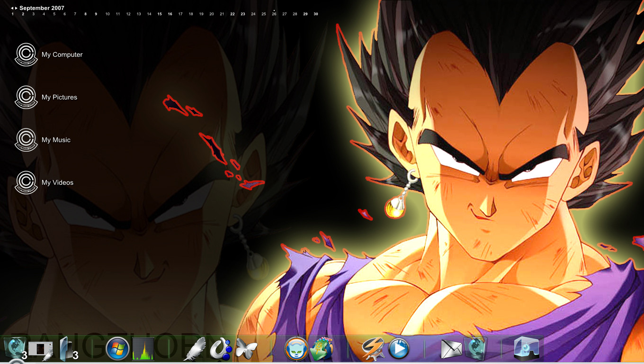Click the September 2007 calendar title

click(x=42, y=8)
